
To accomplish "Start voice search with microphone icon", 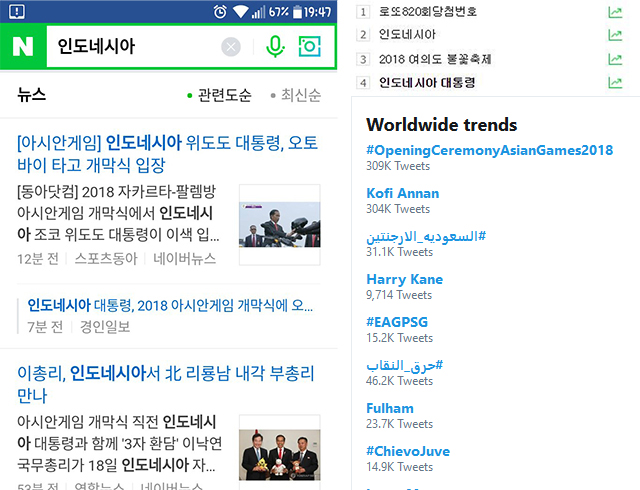I will click(x=274, y=47).
